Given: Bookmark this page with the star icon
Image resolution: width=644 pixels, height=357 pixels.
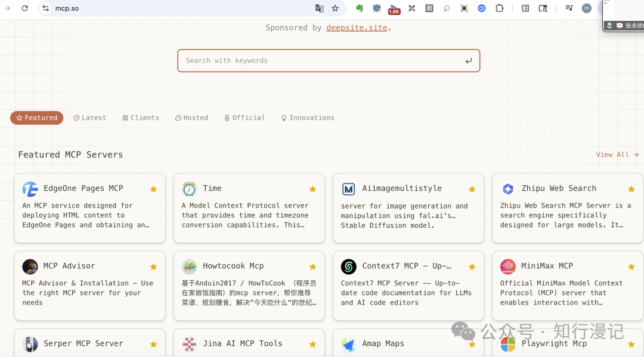Looking at the screenshot, I should (335, 8).
